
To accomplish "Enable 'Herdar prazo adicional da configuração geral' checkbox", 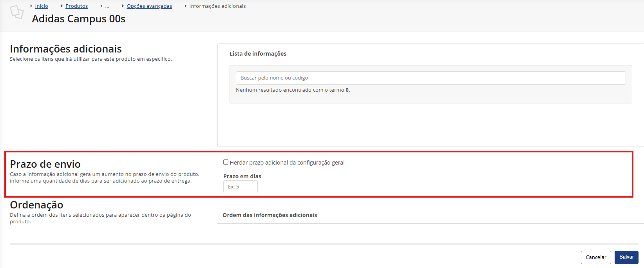I will pos(226,162).
